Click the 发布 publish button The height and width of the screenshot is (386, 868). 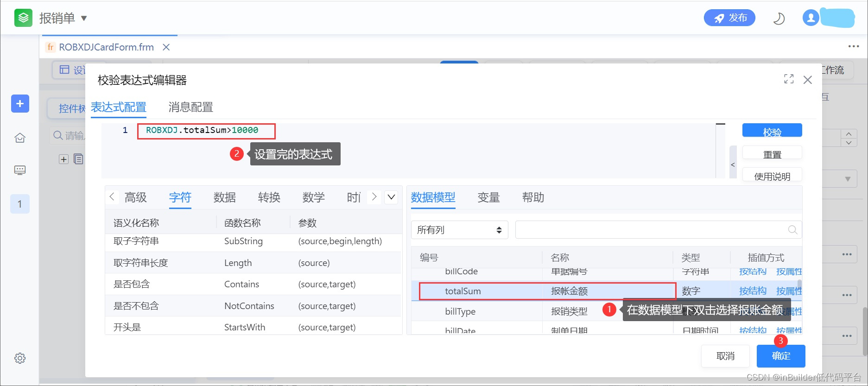click(x=729, y=18)
